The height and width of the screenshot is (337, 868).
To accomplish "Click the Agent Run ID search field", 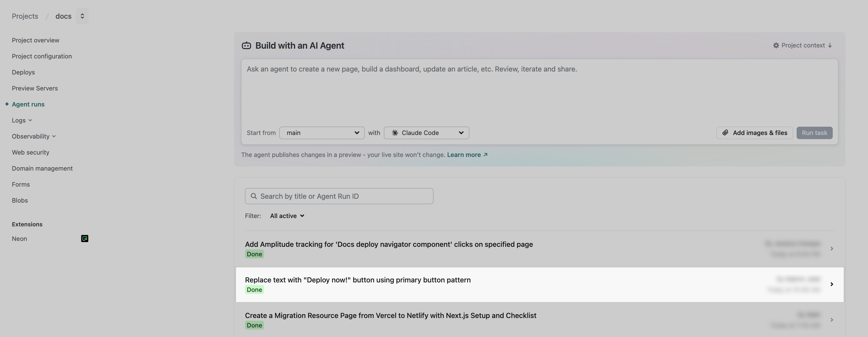I will point(344,196).
